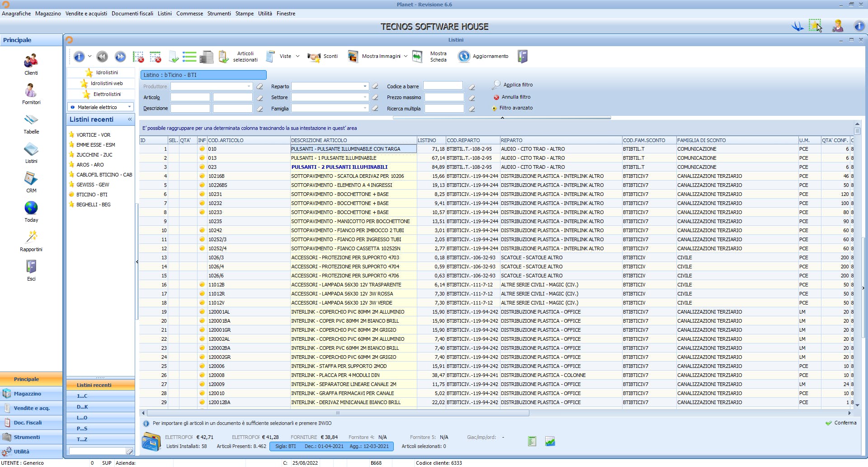The width and height of the screenshot is (868, 467).
Task: Click Annulla filtro button
Action: coord(512,97)
